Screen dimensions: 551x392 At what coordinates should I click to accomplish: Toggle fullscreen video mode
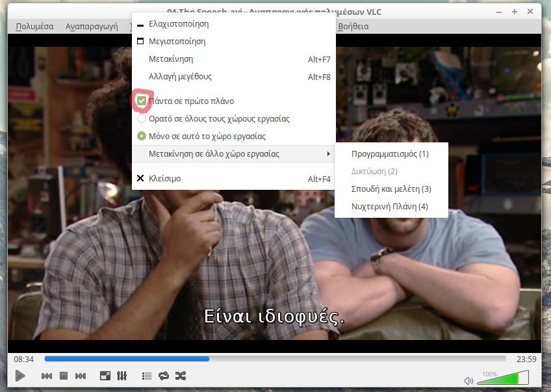(x=105, y=376)
